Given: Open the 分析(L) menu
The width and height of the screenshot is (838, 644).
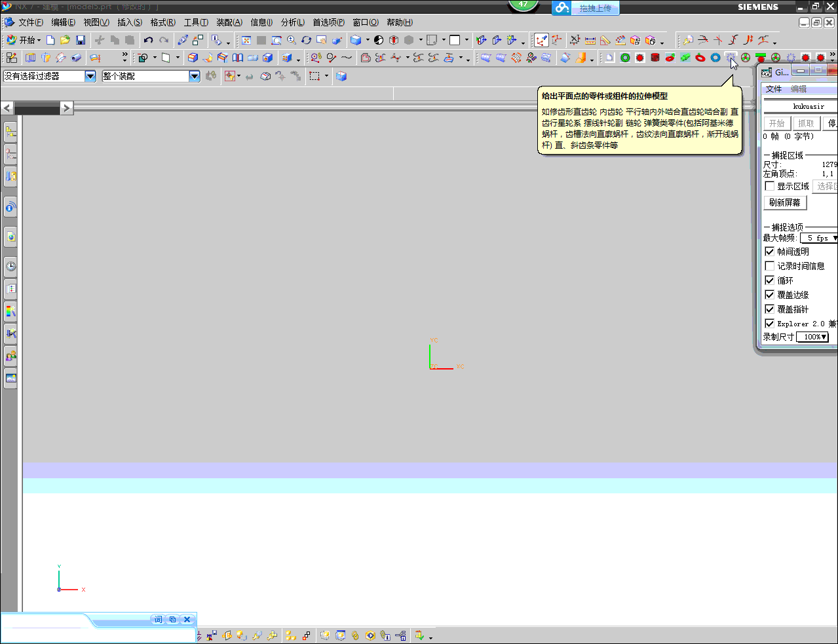Looking at the screenshot, I should tap(293, 22).
